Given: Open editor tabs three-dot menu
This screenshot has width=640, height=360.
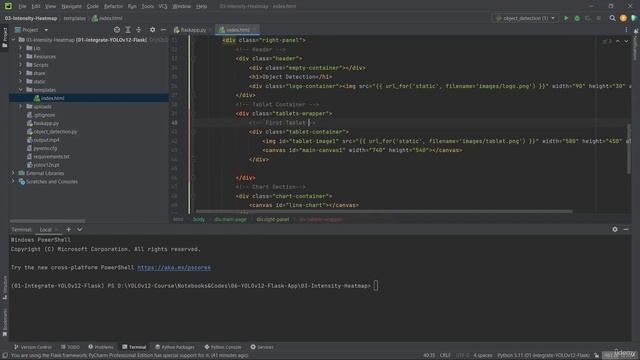Looking at the screenshot, I should coord(626,30).
